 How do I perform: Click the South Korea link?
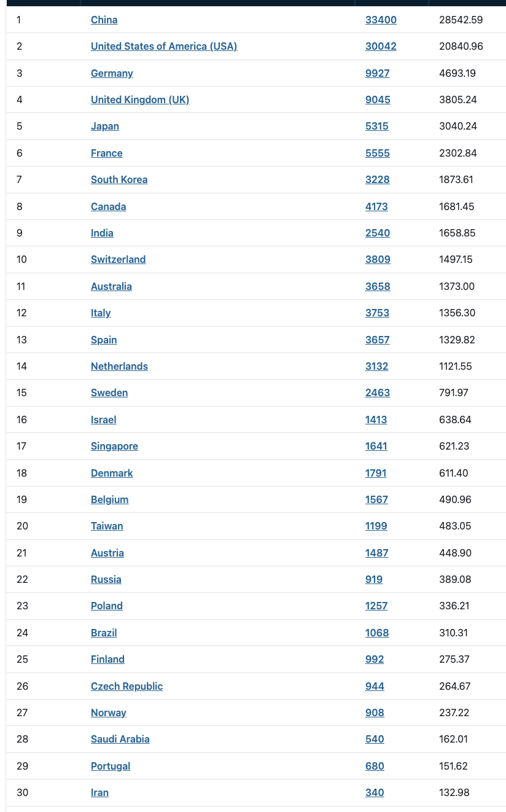tap(119, 179)
